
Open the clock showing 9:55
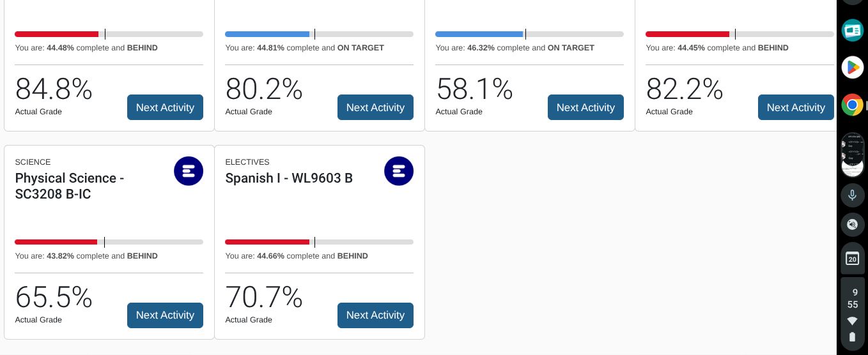click(x=853, y=298)
